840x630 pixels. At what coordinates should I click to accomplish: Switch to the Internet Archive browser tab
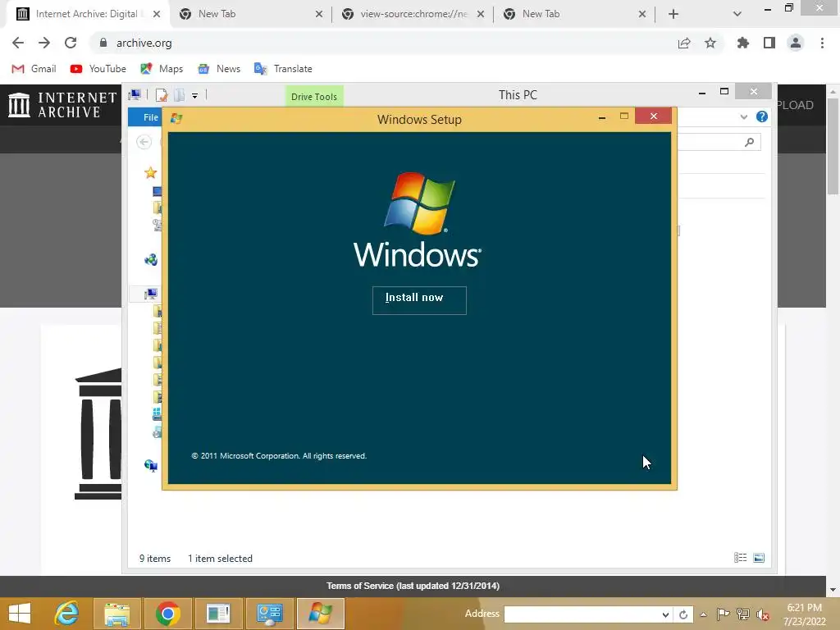(87, 14)
